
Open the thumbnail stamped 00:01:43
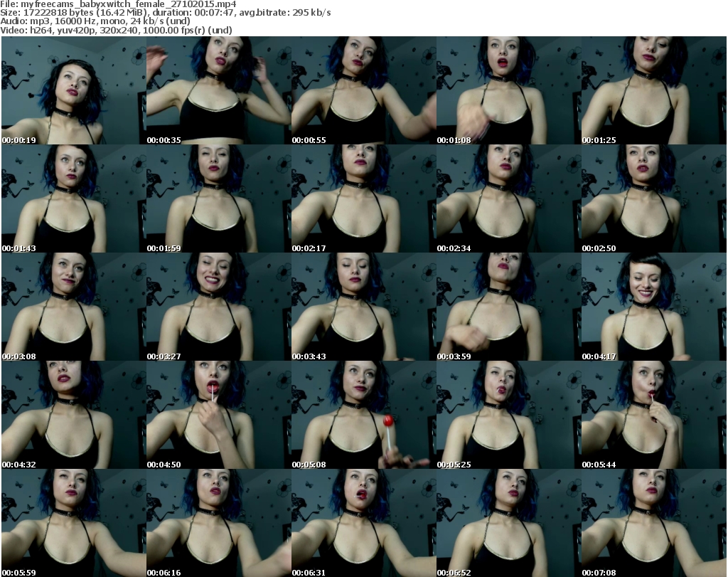[x=74, y=198]
